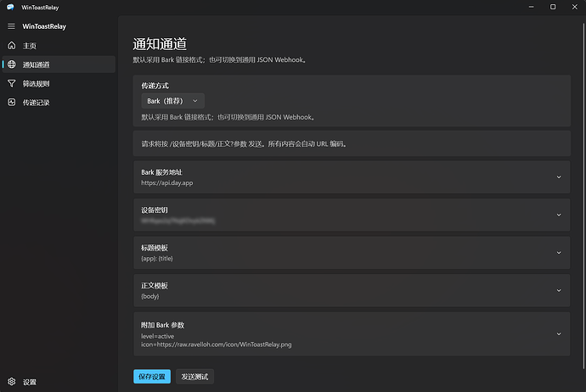Viewport: 586px width, 392px height.
Task: Maximize the WinToastRelay window
Action: [x=553, y=7]
